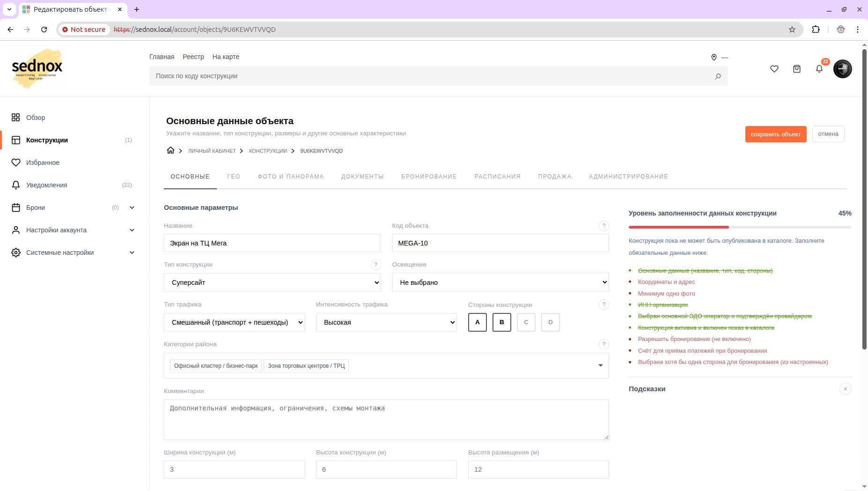Open the На карте nav link
The width and height of the screenshot is (868, 491).
click(x=226, y=57)
